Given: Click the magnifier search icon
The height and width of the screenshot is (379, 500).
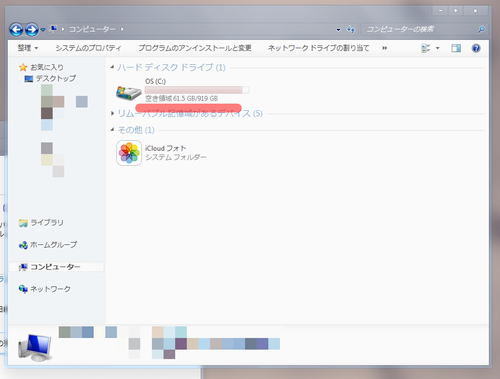Looking at the screenshot, I should (481, 30).
